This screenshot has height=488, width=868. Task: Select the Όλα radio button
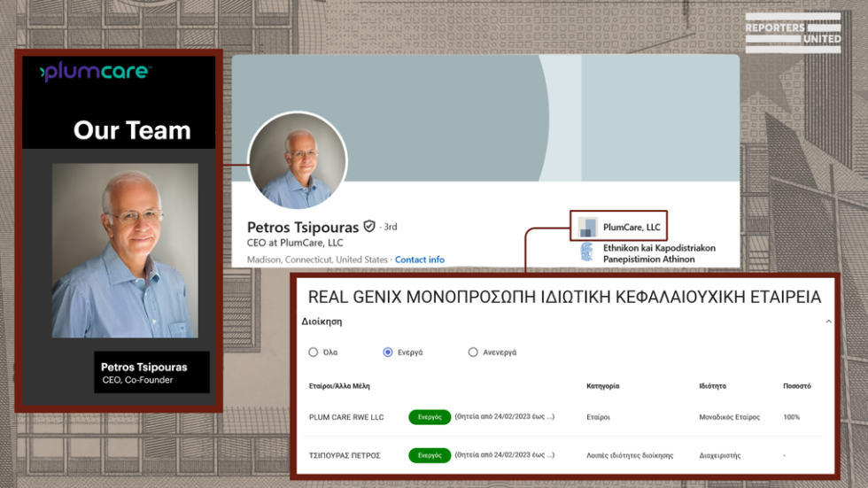[x=314, y=352]
